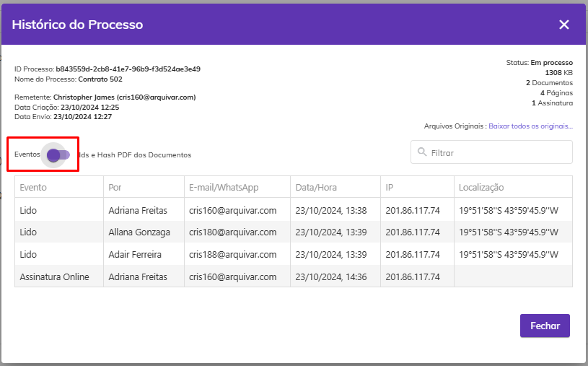This screenshot has width=588, height=366.
Task: Select the Allana Gonzaga name cell
Action: point(144,232)
